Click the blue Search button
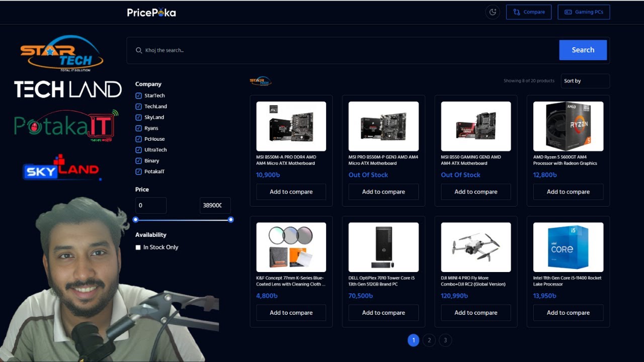644x362 pixels. [583, 50]
